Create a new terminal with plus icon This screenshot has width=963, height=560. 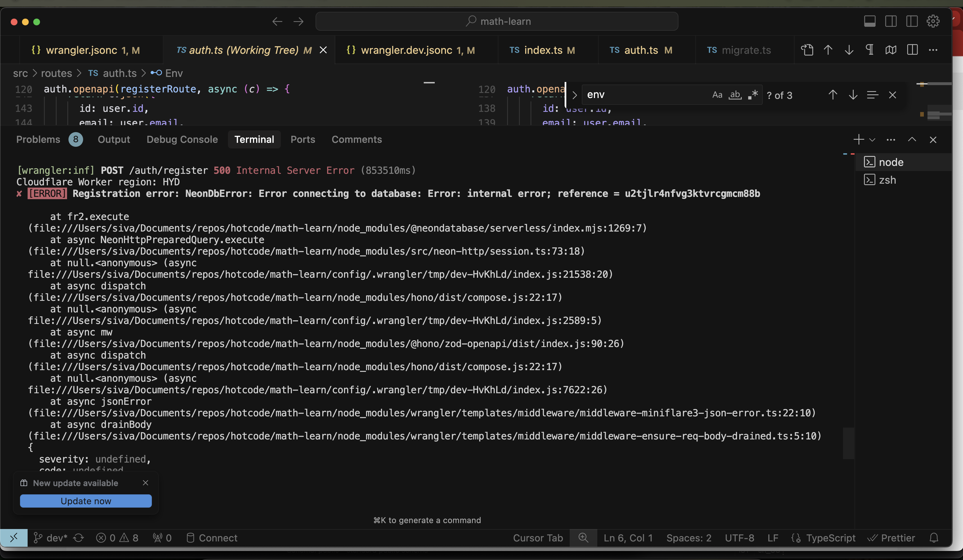(858, 139)
